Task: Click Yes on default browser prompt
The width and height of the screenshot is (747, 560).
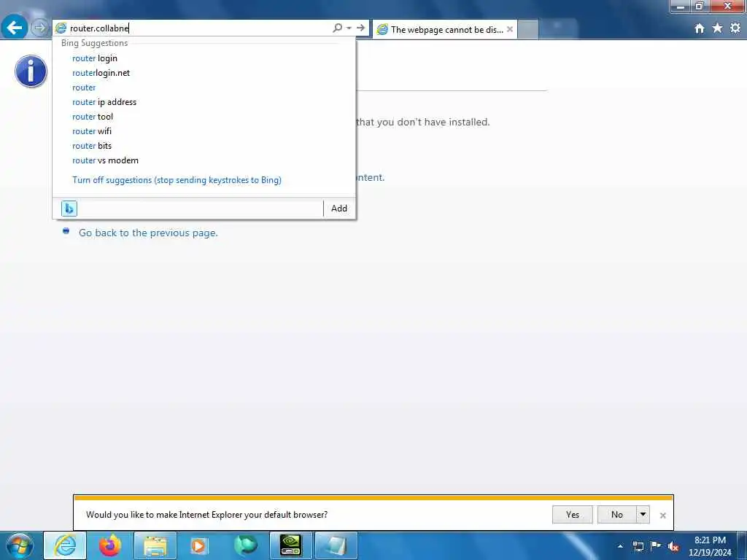Action: (x=572, y=514)
